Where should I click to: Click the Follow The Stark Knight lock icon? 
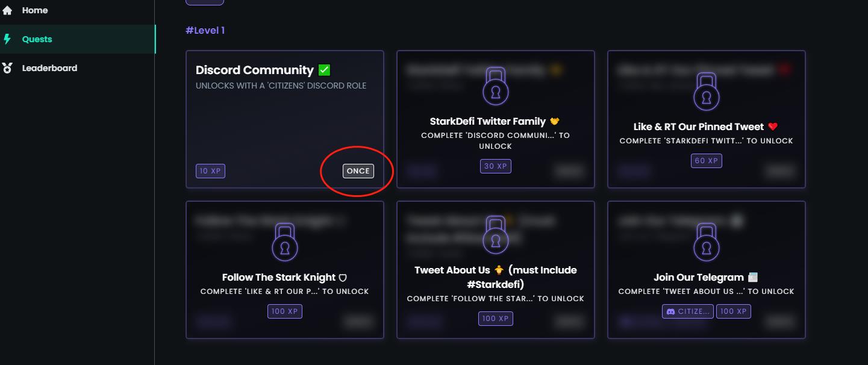pos(285,243)
